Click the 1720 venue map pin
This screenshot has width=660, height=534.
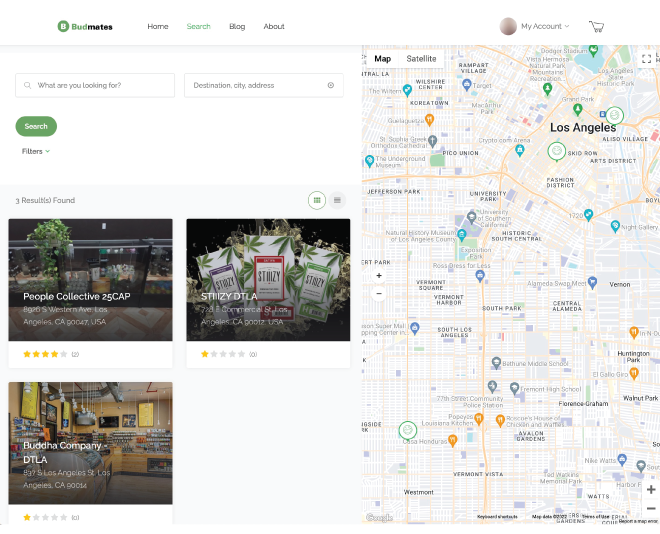[588, 215]
